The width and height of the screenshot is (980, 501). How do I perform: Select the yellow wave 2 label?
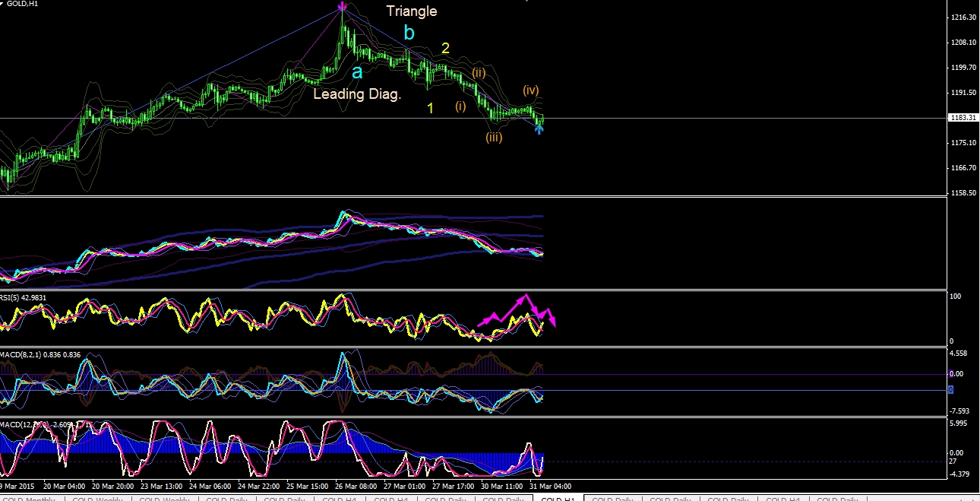(446, 48)
